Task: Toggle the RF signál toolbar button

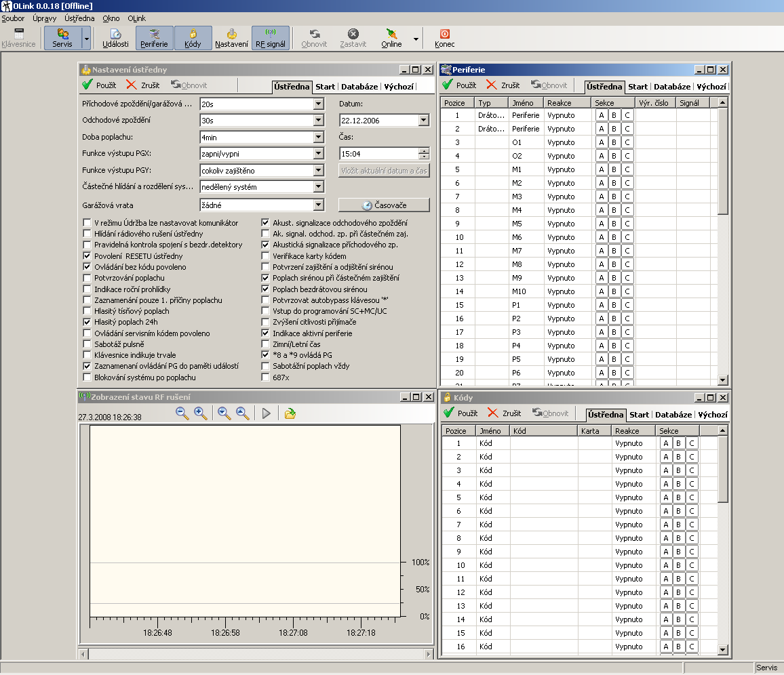Action: pyautogui.click(x=271, y=38)
